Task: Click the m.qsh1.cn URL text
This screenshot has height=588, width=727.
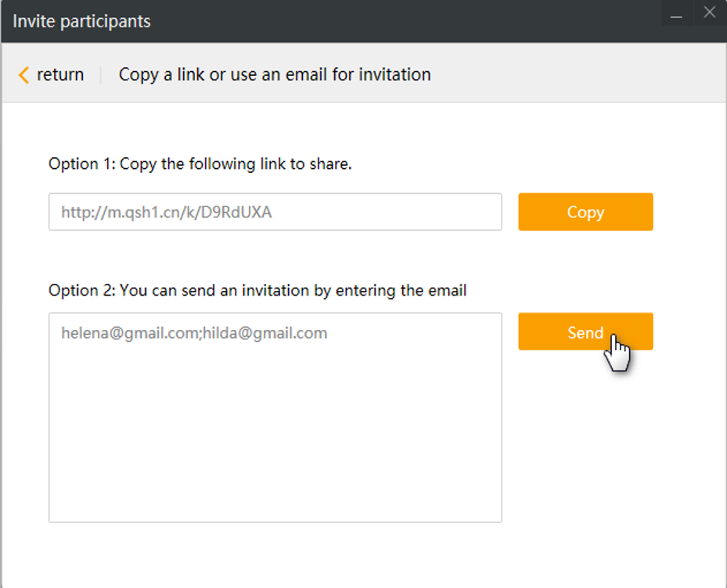Action: pyautogui.click(x=167, y=212)
